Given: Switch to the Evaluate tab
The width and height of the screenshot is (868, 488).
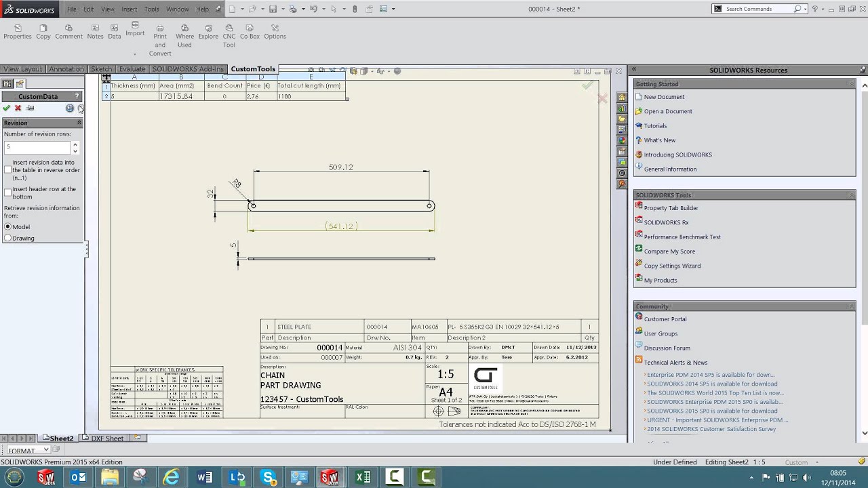Looking at the screenshot, I should [132, 69].
